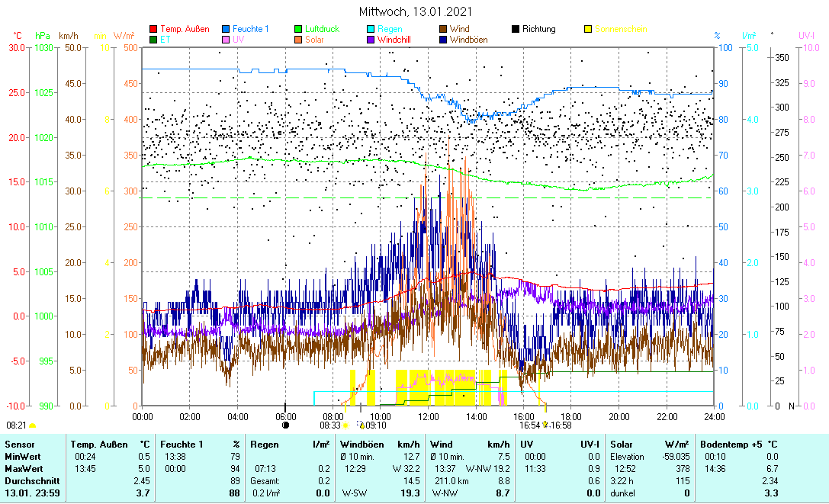This screenshot has height=504, width=829.
Task: Click the purple Windchill legend square
Action: 371,39
